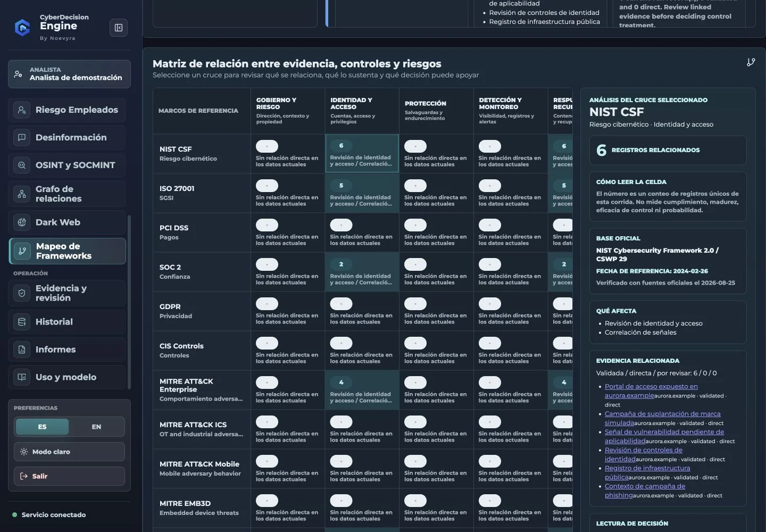The width and height of the screenshot is (766, 532).
Task: Click the Marcos de referencia header cell
Action: (202, 111)
